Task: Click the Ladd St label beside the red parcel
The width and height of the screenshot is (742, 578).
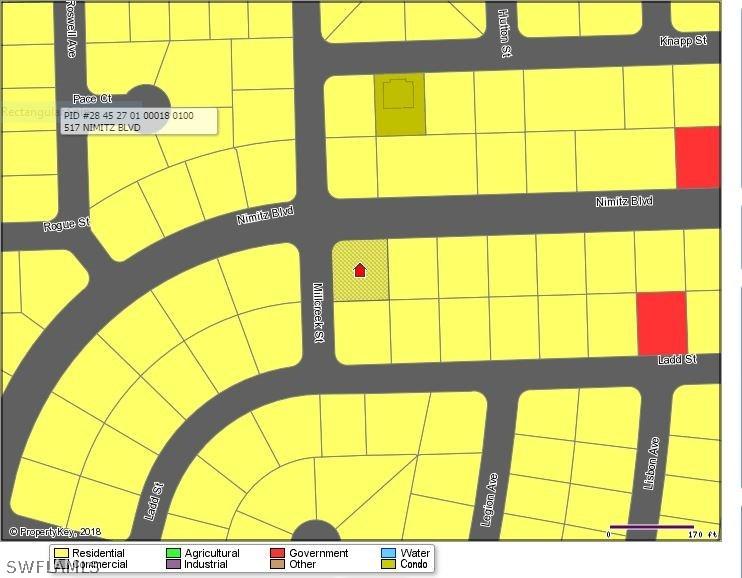Action: 677,359
